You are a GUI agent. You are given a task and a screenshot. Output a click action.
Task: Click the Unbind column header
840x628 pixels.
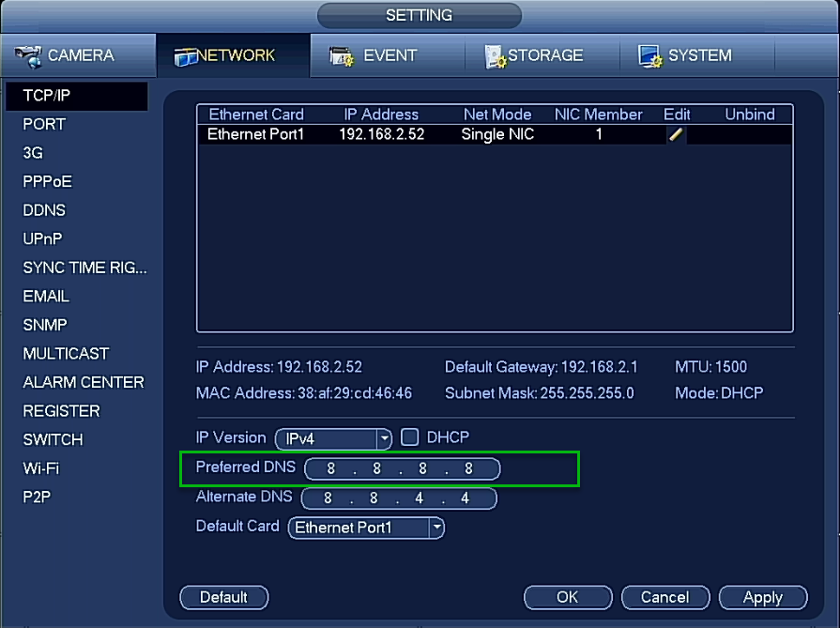(750, 115)
